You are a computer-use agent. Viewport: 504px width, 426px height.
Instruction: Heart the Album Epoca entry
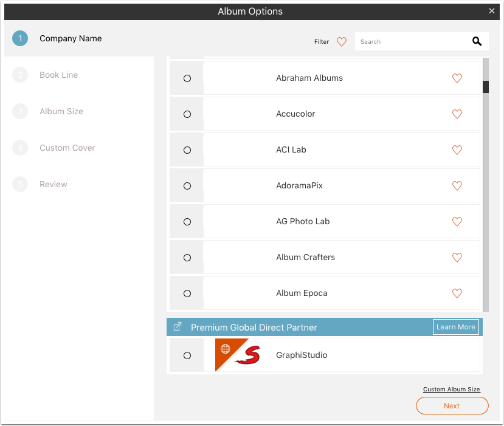tap(457, 294)
